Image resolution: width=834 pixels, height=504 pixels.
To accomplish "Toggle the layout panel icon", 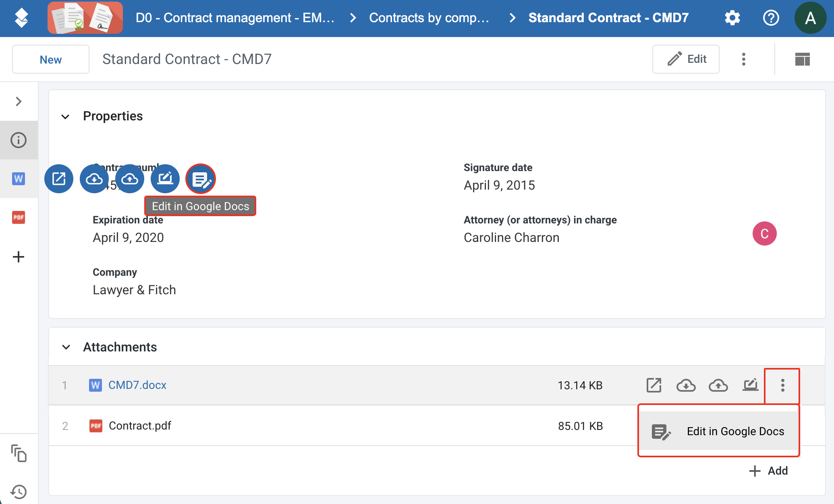I will (802, 59).
